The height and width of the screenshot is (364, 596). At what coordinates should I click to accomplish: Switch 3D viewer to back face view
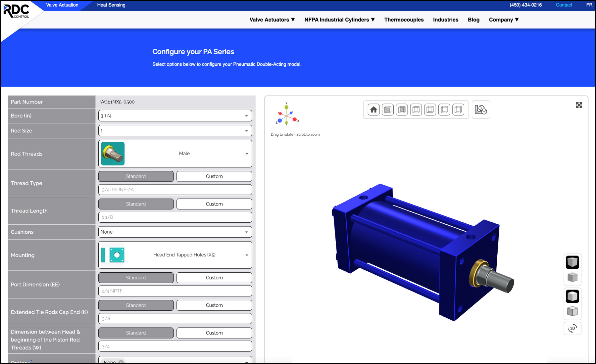(x=402, y=110)
